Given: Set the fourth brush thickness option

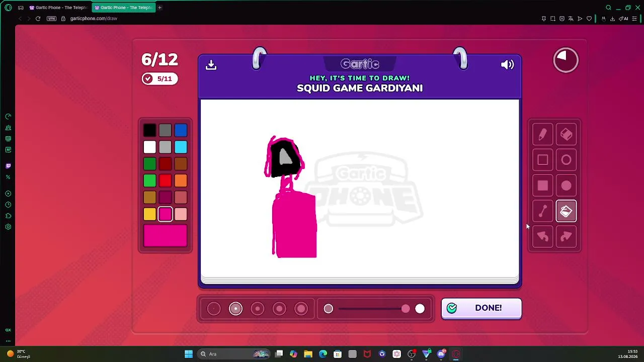Looking at the screenshot, I should [279, 309].
